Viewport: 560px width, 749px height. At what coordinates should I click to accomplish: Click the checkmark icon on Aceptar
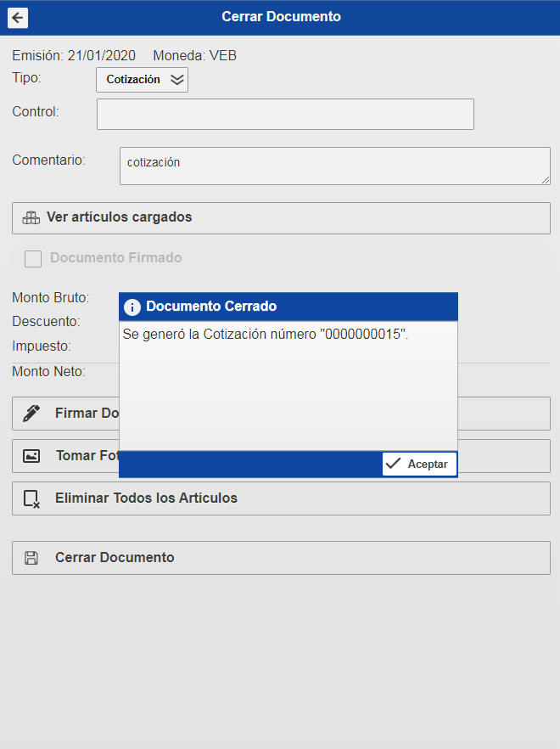tap(393, 464)
